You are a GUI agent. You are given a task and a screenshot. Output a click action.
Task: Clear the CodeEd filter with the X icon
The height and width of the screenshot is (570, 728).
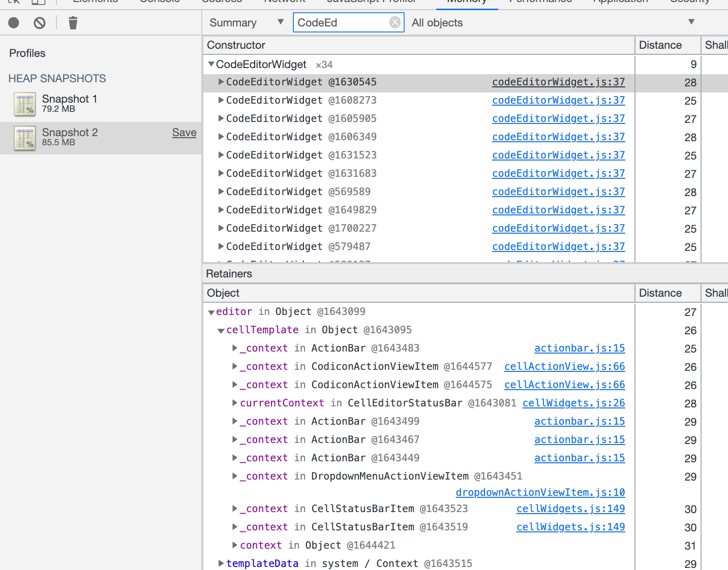click(395, 22)
